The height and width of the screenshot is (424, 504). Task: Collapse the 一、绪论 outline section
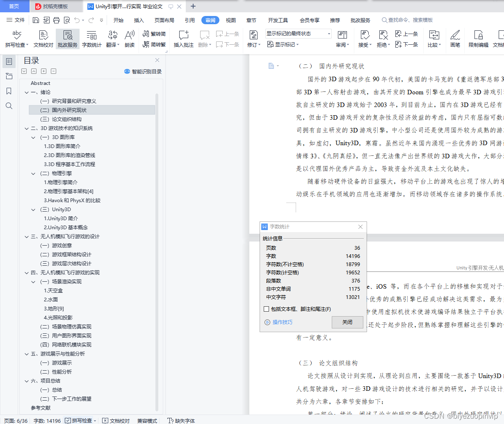pos(27,92)
